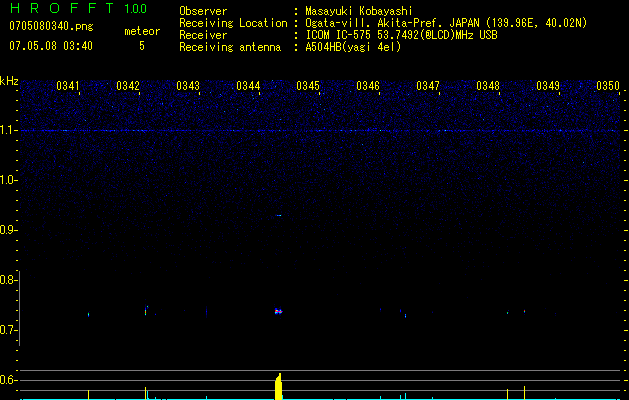
Task: Click the 0344 time marker
Action: click(x=248, y=85)
